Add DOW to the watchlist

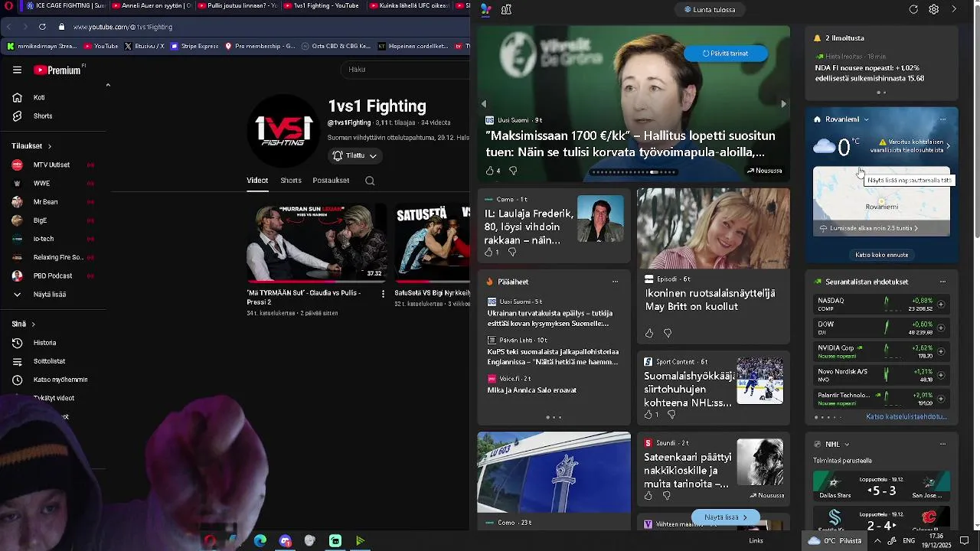click(x=941, y=328)
